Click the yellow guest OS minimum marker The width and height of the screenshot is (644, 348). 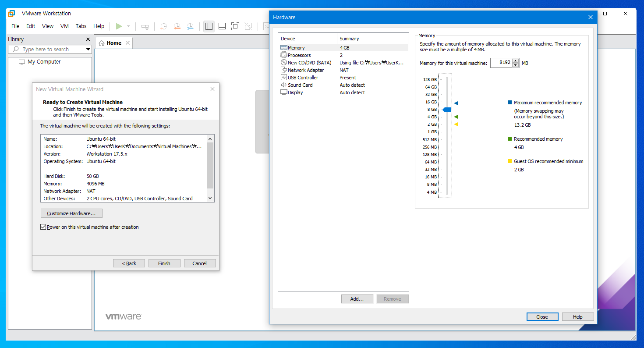coord(456,124)
